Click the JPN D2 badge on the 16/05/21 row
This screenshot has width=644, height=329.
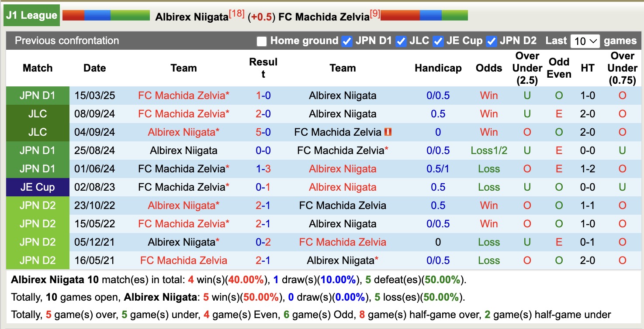pos(37,260)
